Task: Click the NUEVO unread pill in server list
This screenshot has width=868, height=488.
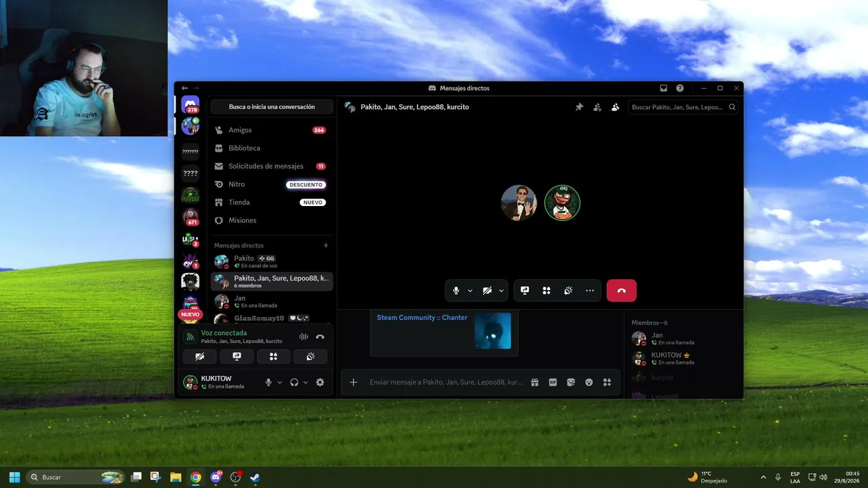Action: tap(191, 314)
